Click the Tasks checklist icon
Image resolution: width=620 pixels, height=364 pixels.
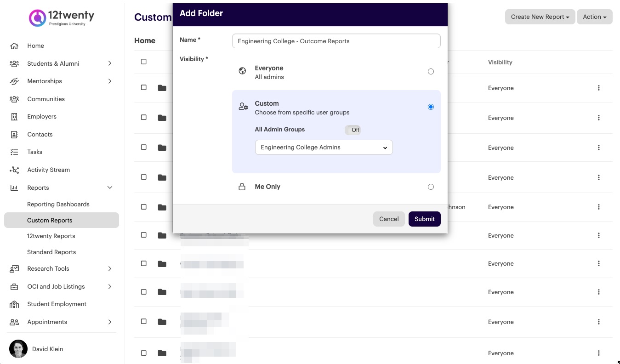[14, 152]
